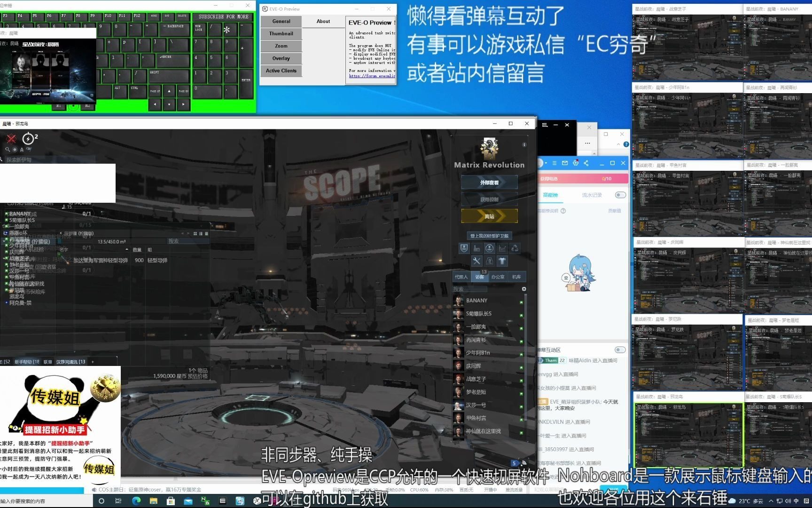Select 战意芝子 in the guest list
The height and width of the screenshot is (508, 812).
[x=488, y=379]
